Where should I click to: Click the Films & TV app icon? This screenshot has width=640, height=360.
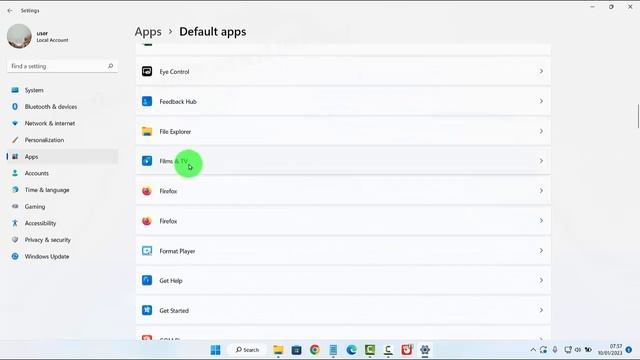tap(147, 161)
